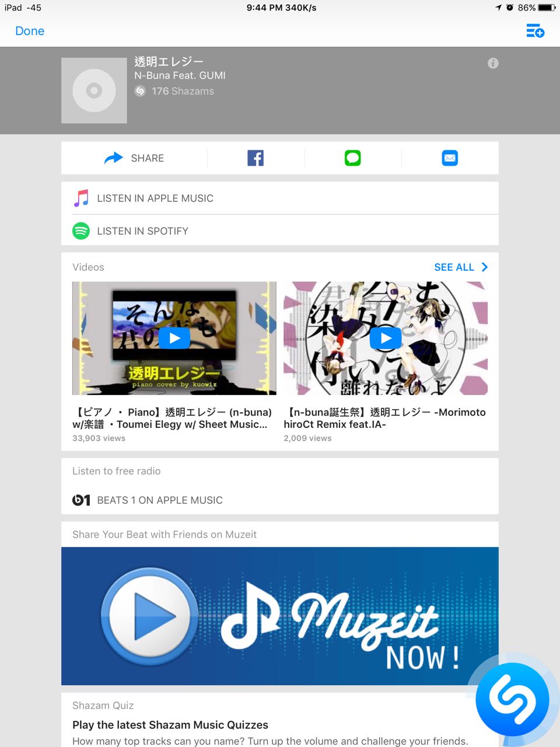Open the latest Shazam Music Quizzes
Screen dimensions: 560x747
170,725
